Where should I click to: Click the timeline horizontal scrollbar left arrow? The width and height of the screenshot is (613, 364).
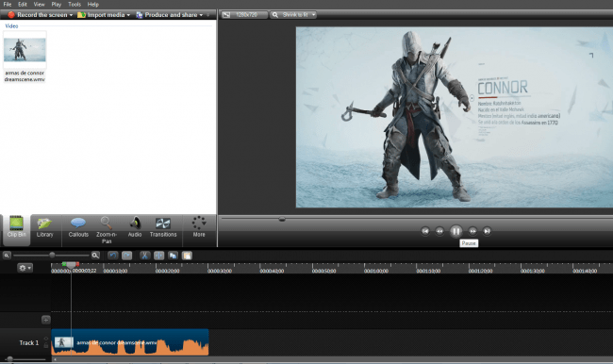click(55, 359)
